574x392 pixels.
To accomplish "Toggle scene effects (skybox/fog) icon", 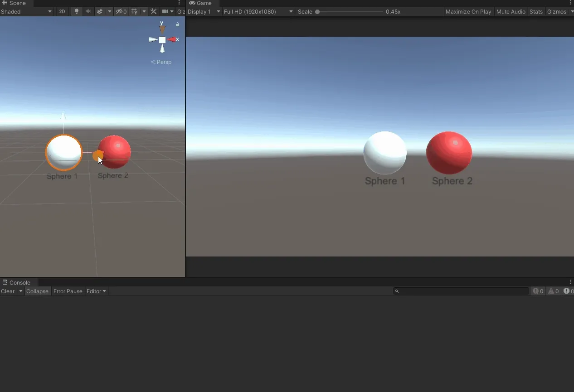I will (x=100, y=11).
